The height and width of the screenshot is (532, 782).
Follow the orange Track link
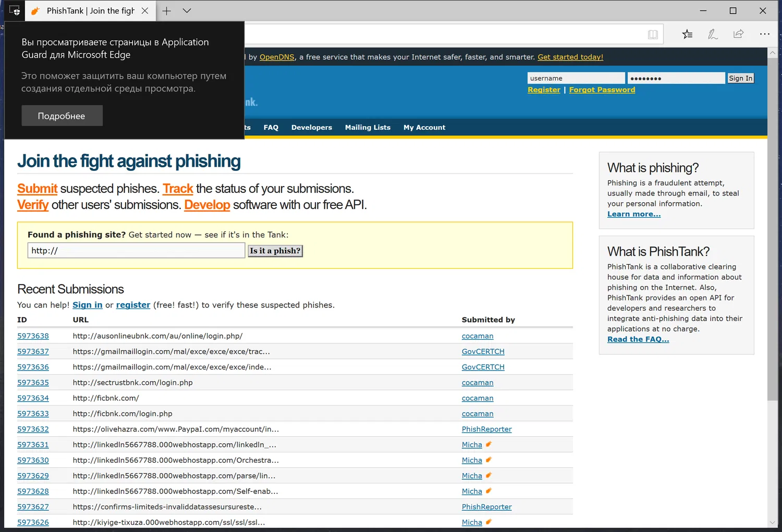coord(178,189)
